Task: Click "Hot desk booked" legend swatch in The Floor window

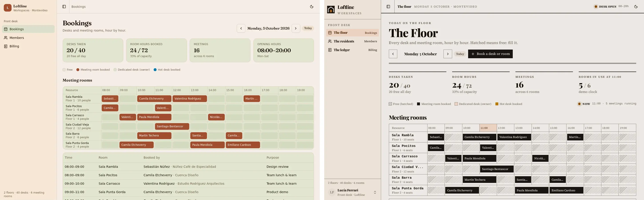Action: 497,104
